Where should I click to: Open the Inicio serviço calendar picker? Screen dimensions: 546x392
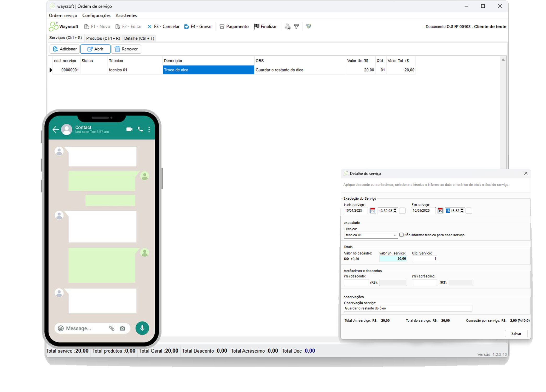[373, 211]
